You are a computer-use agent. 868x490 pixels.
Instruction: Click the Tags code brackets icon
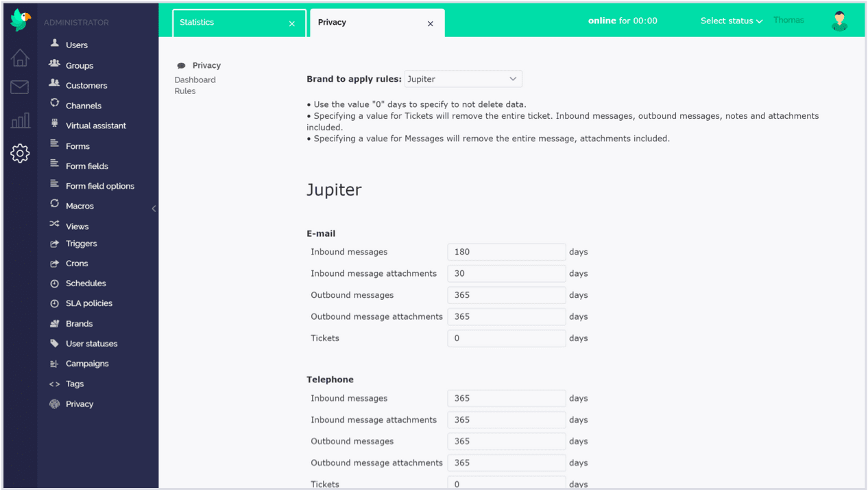53,384
